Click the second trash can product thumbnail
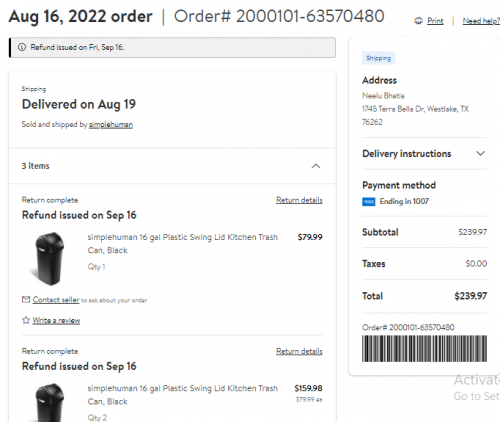The width and height of the screenshot is (500, 422). coord(49,402)
